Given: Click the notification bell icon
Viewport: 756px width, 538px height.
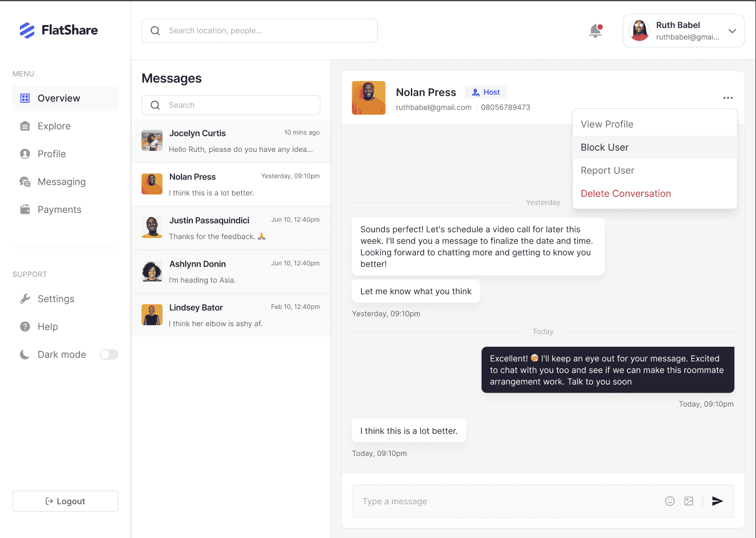Looking at the screenshot, I should (595, 31).
